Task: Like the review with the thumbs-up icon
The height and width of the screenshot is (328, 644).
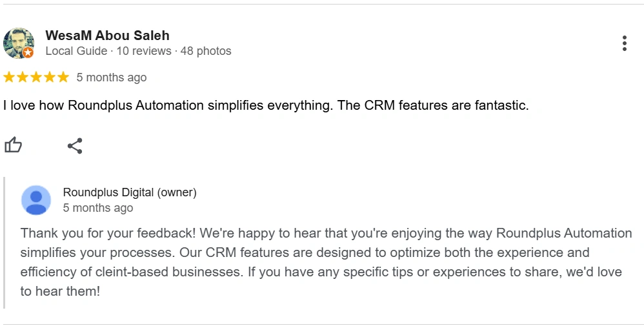Action: pos(13,145)
